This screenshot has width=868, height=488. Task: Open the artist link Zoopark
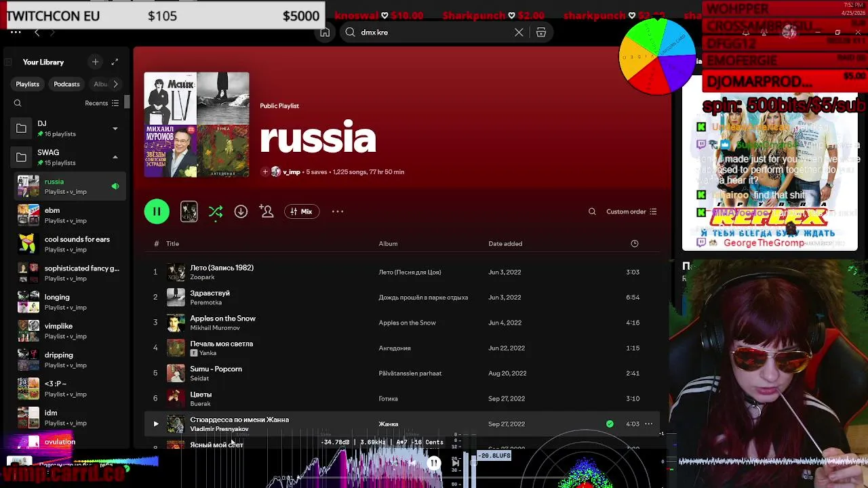(x=202, y=277)
